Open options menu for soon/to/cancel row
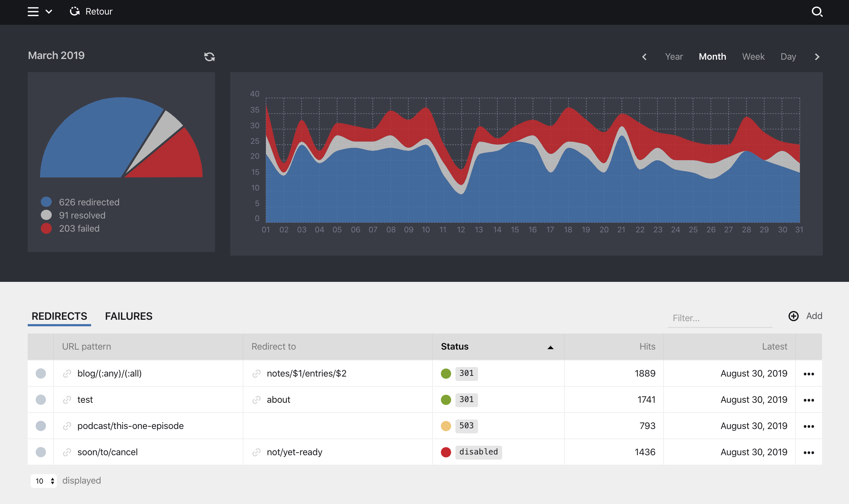Viewport: 849px width, 504px height. (809, 453)
